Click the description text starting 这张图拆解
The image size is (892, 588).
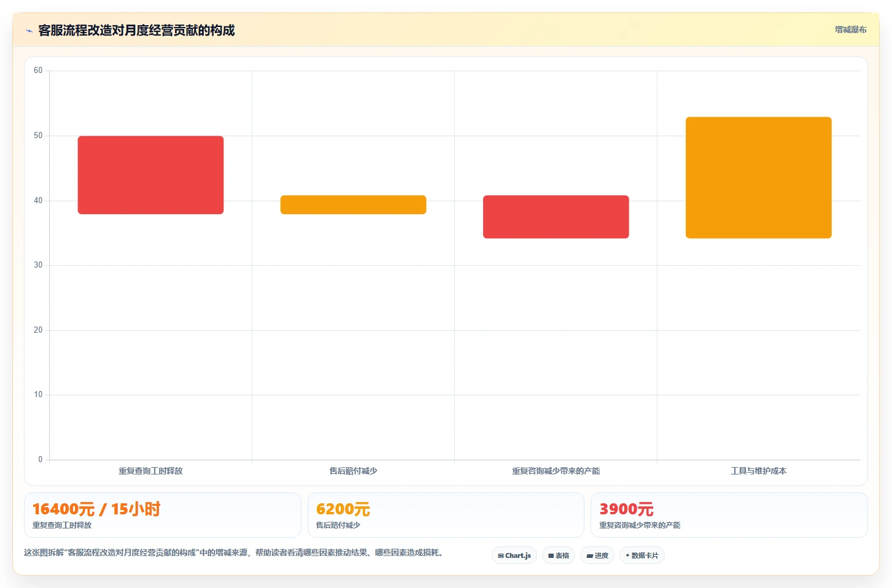pyautogui.click(x=233, y=552)
